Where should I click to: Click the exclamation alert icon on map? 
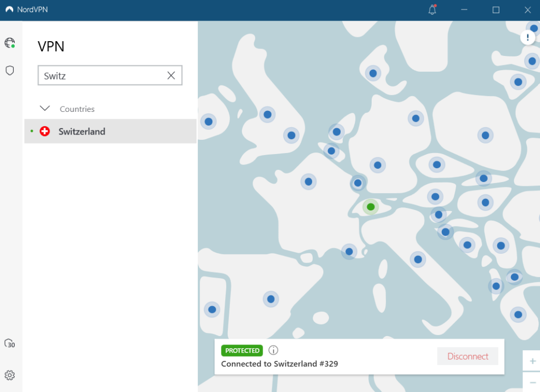click(x=527, y=37)
